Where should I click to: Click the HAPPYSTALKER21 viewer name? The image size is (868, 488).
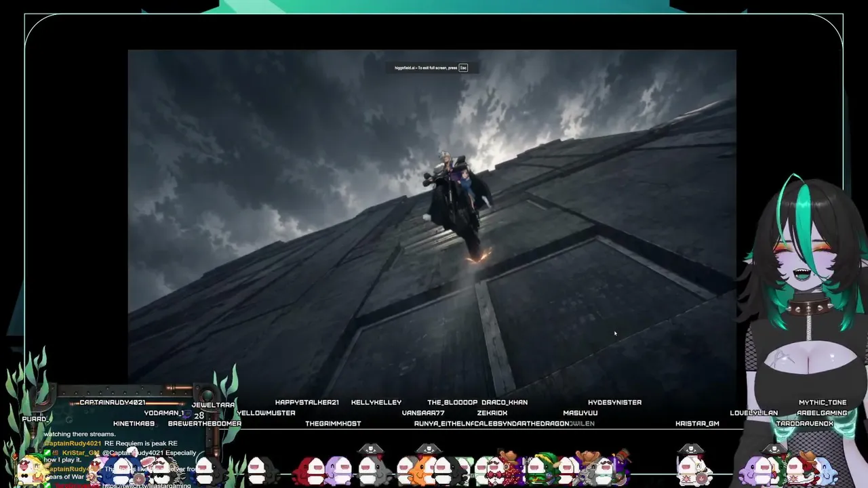click(307, 402)
